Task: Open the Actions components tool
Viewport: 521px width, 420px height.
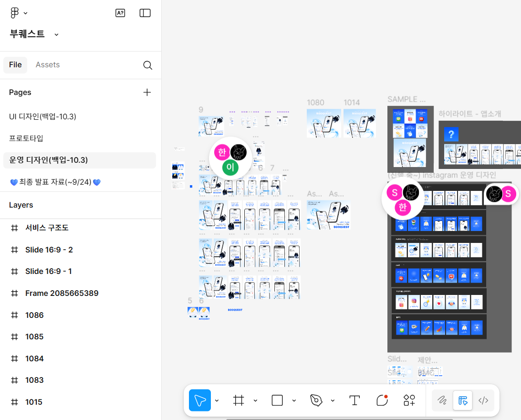Action: point(409,400)
